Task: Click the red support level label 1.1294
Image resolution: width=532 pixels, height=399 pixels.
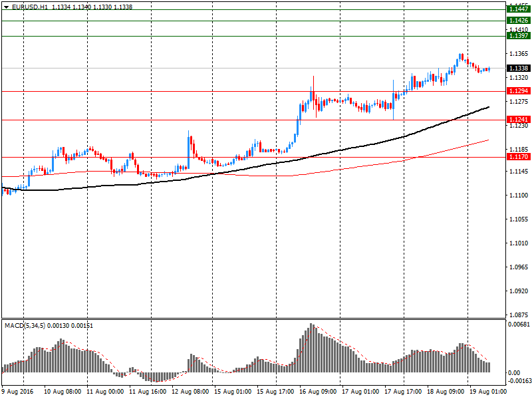Action: tap(519, 91)
